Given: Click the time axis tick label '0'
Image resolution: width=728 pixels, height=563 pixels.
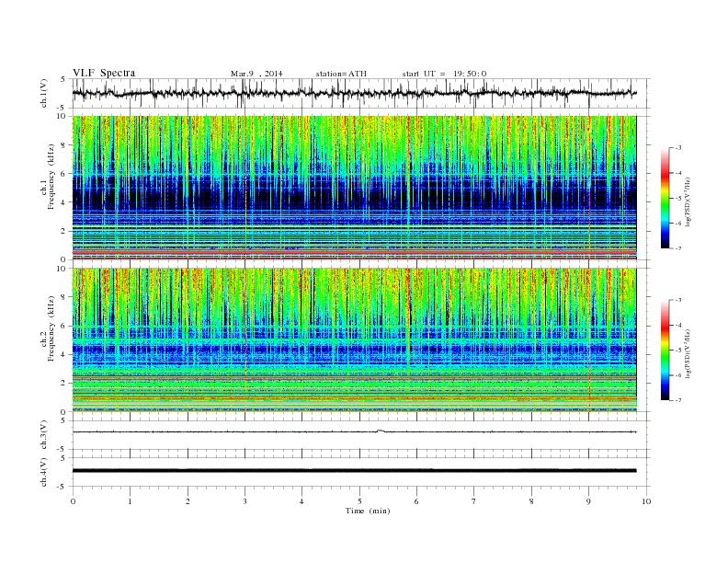Looking at the screenshot, I should [73, 501].
